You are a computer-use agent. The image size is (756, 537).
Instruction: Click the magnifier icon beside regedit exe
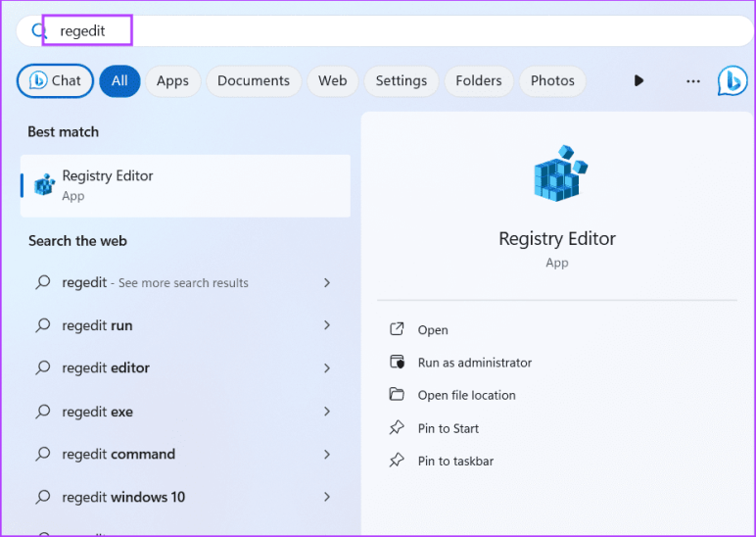click(42, 412)
